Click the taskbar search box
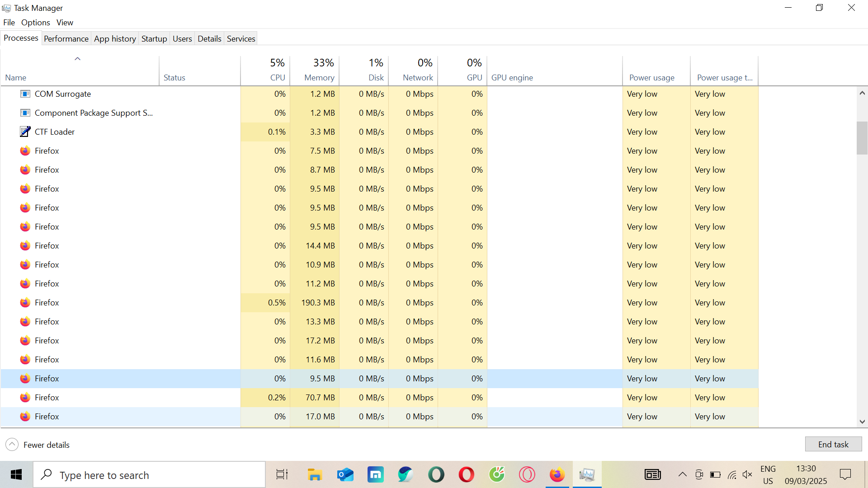Image resolution: width=868 pixels, height=488 pixels. tap(149, 474)
